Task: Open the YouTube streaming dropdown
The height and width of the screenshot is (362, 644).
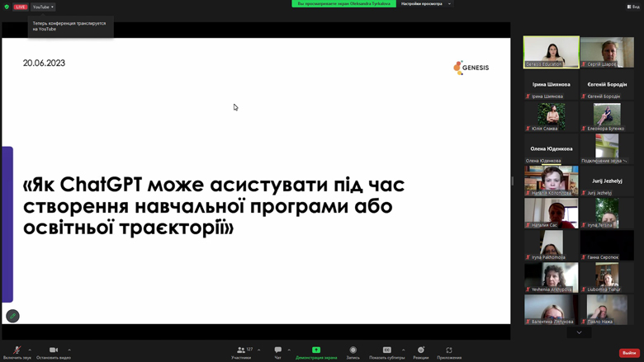Action: coord(43,7)
